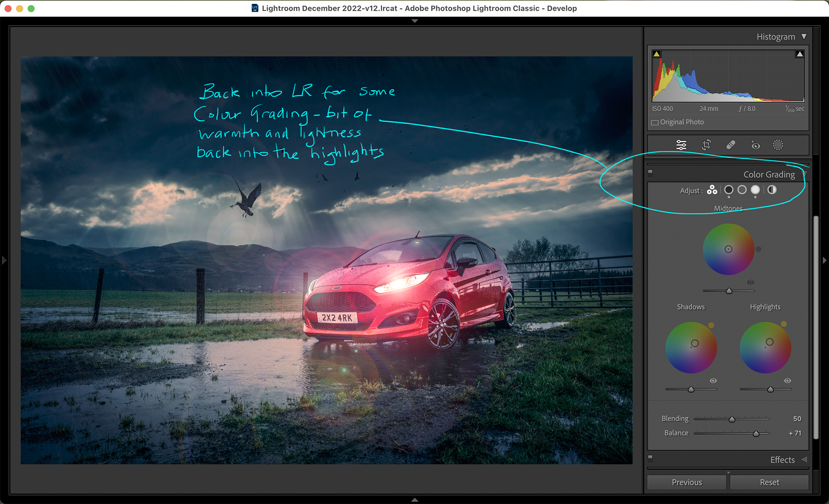
Task: Expand the Effects panel triangle
Action: point(804,460)
